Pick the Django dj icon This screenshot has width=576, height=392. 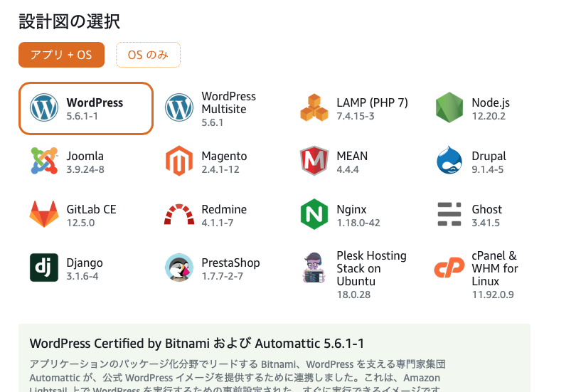pyautogui.click(x=44, y=267)
